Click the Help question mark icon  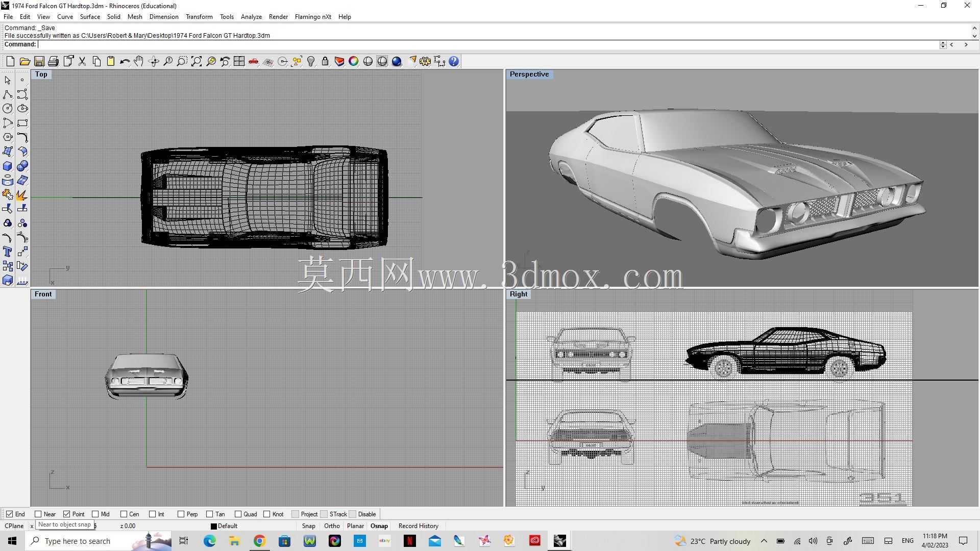point(454,62)
